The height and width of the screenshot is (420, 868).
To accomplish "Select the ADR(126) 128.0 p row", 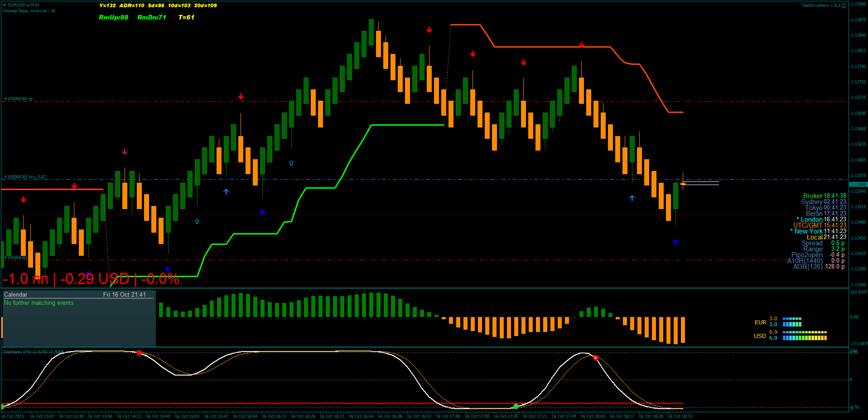I will (x=819, y=267).
